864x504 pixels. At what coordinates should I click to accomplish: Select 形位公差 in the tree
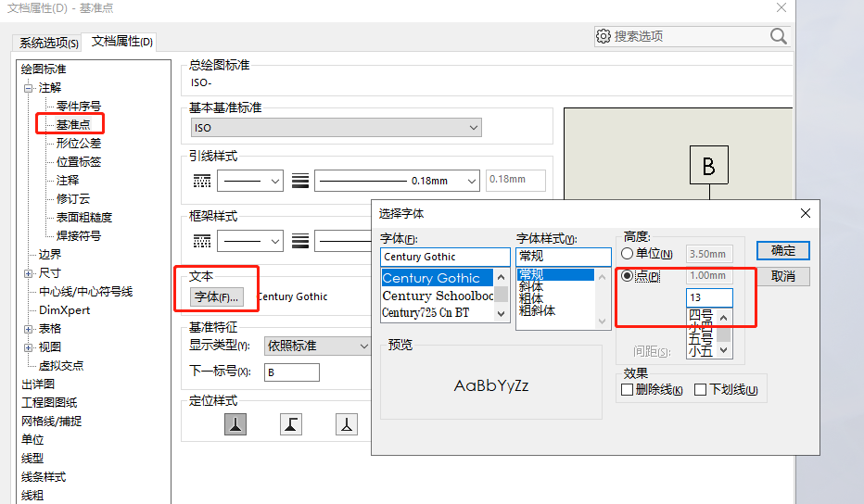79,144
